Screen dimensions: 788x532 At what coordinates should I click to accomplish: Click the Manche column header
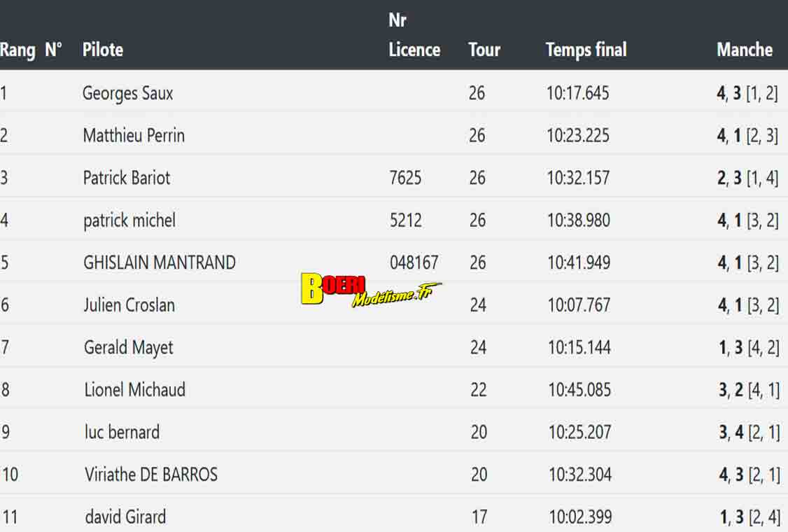(x=744, y=50)
